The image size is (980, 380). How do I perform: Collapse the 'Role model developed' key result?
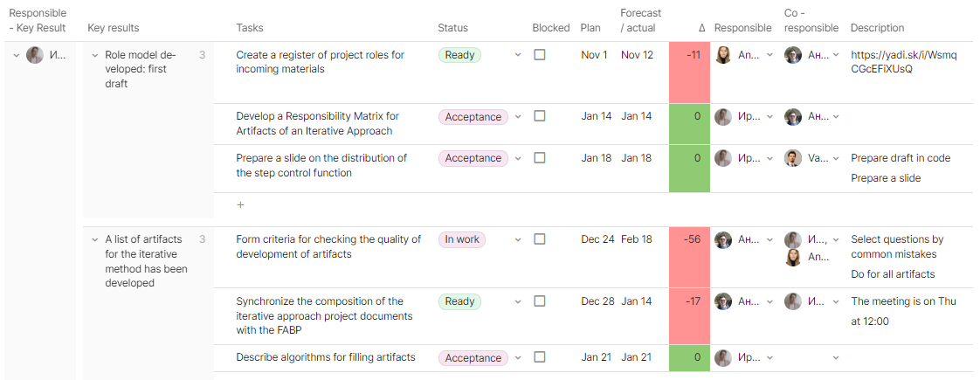coord(95,55)
